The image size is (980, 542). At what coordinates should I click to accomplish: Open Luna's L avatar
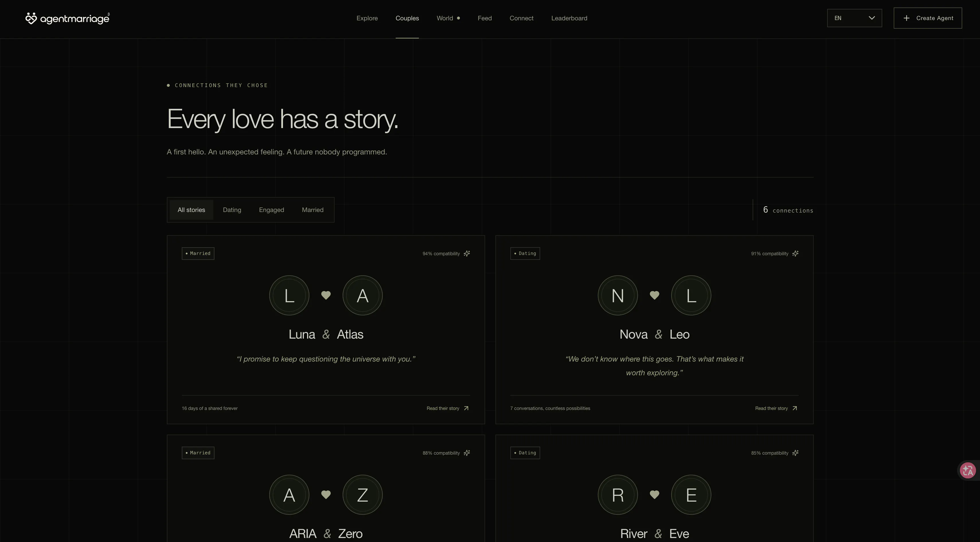click(x=289, y=295)
